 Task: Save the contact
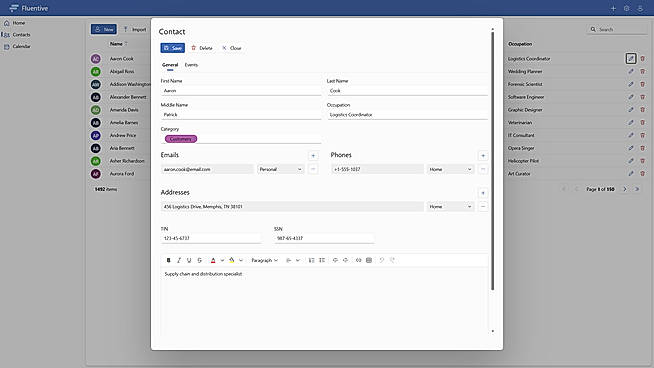[x=173, y=48]
